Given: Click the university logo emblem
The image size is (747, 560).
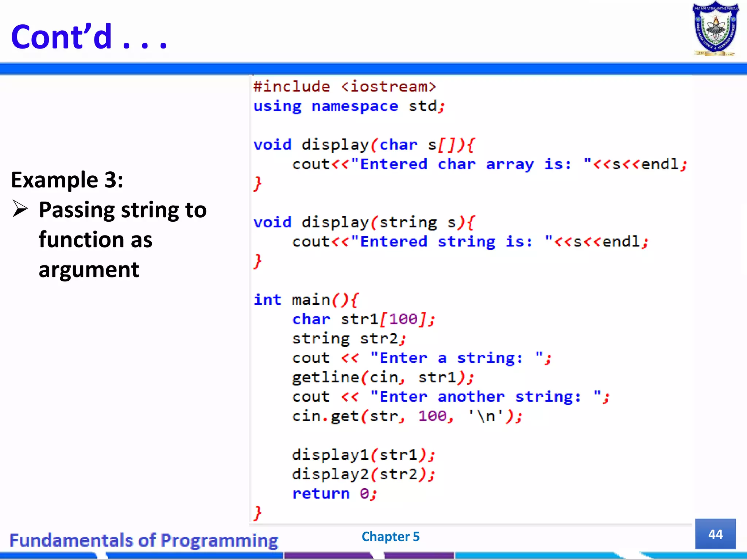Looking at the screenshot, I should click(715, 29).
